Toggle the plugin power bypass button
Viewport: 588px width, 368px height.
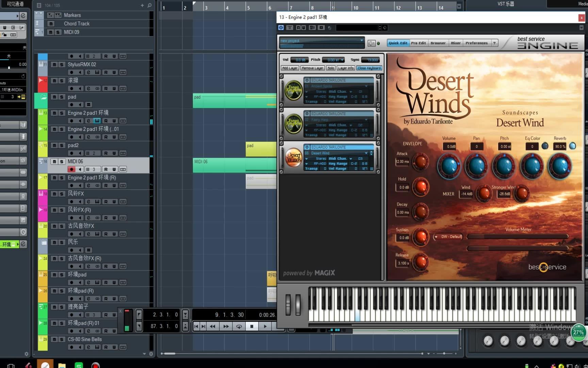[x=281, y=28]
